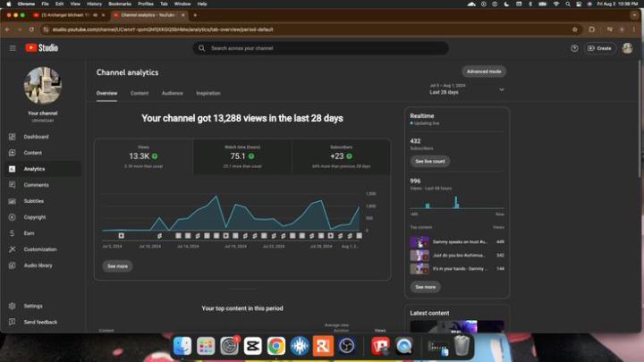Click See live count button

429,161
